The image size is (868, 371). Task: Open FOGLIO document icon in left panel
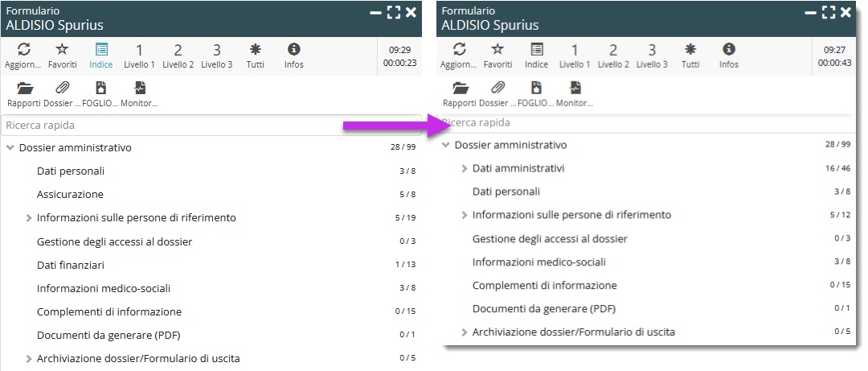[x=100, y=89]
